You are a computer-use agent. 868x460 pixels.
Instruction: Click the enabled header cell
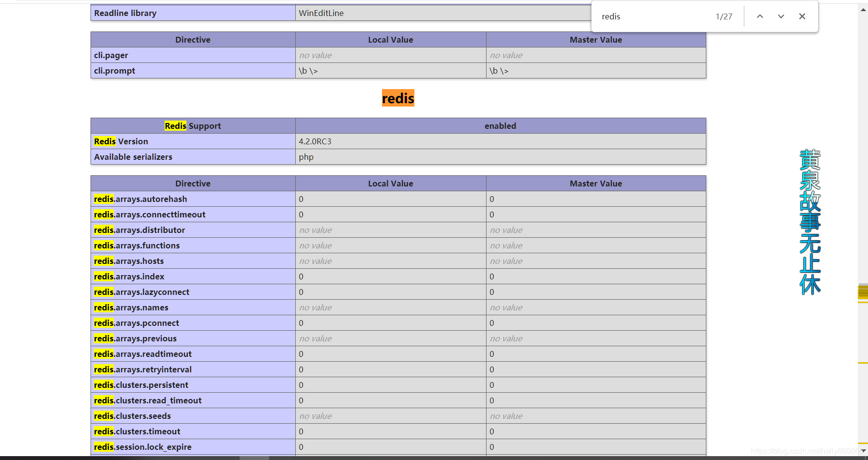(x=501, y=126)
